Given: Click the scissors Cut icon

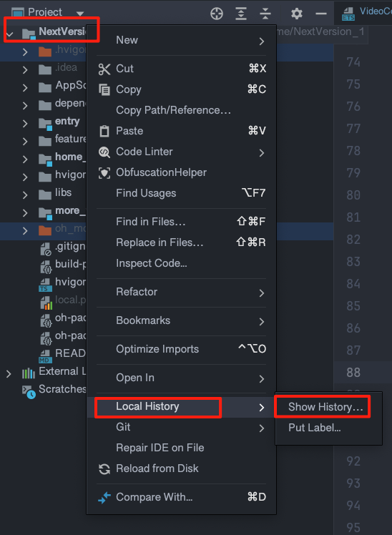Looking at the screenshot, I should pos(104,69).
